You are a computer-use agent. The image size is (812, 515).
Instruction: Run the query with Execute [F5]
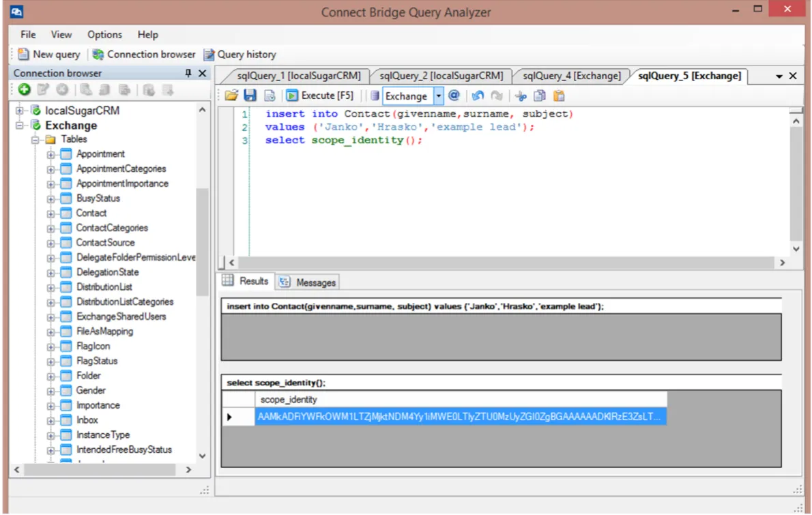pos(321,95)
